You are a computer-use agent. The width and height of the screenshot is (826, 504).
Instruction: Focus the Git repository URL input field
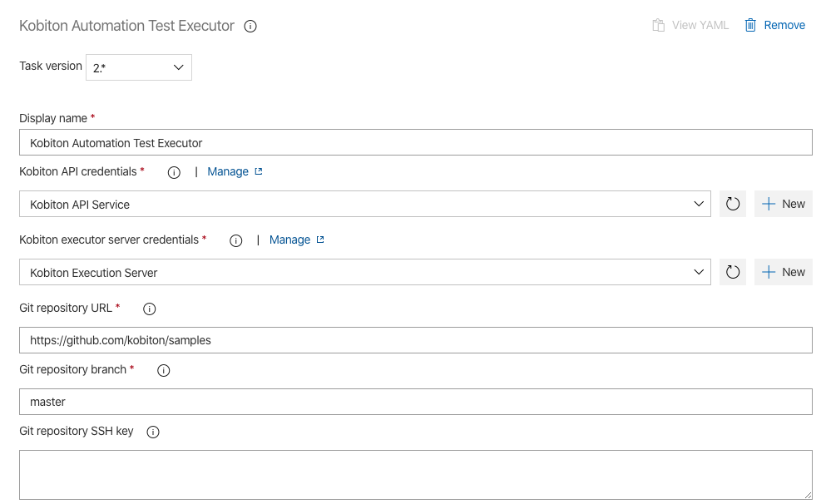pyautogui.click(x=416, y=340)
